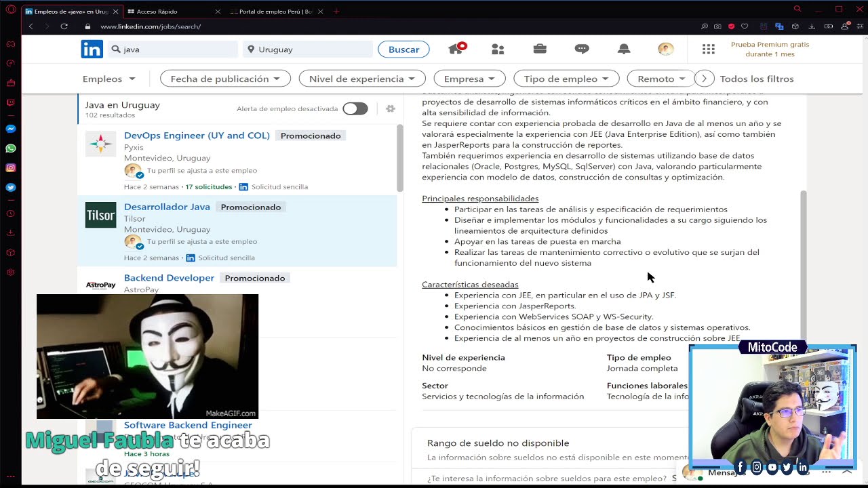868x488 pixels.
Task: Open Nivel de experiencia filter dropdown
Action: point(362,79)
